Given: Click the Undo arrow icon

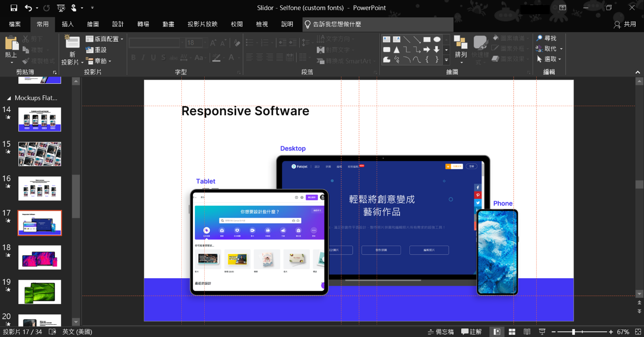Looking at the screenshot, I should point(28,8).
